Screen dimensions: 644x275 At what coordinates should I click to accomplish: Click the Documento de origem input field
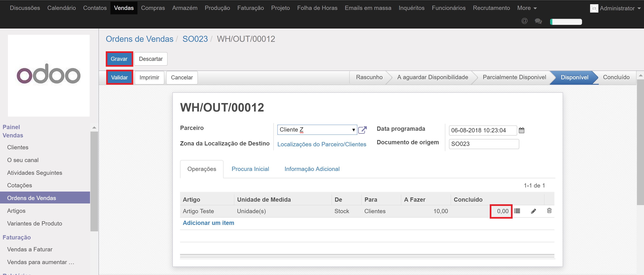point(484,144)
